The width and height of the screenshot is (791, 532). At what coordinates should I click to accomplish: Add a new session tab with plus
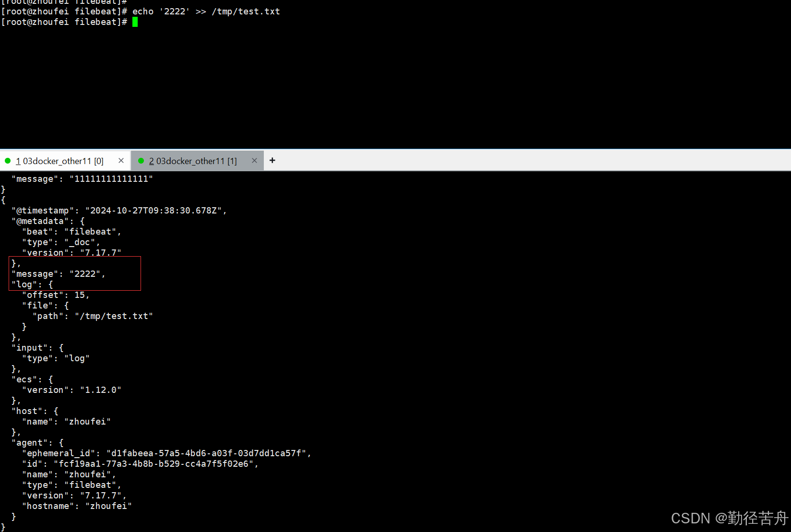click(272, 160)
